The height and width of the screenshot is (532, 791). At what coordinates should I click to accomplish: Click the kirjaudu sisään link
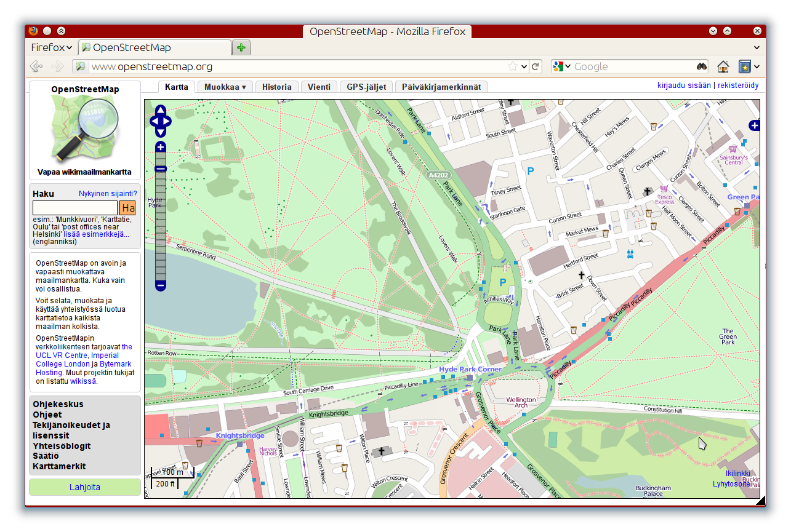coord(684,85)
